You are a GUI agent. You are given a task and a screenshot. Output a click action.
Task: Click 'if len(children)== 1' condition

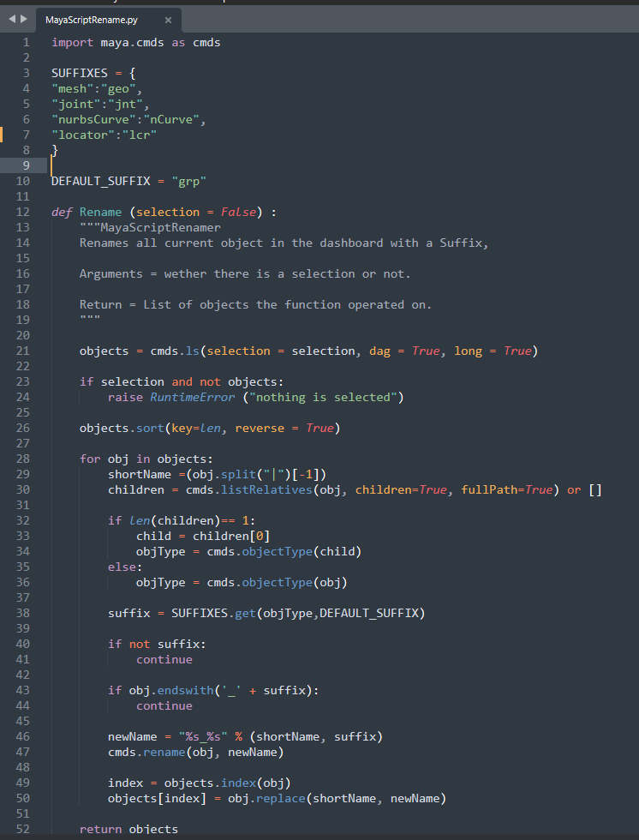click(x=182, y=520)
